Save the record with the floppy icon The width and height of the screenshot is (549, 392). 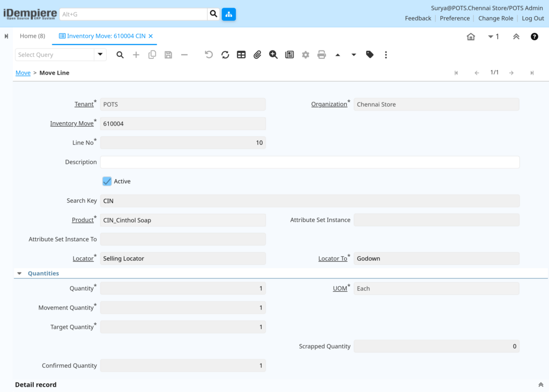point(168,55)
